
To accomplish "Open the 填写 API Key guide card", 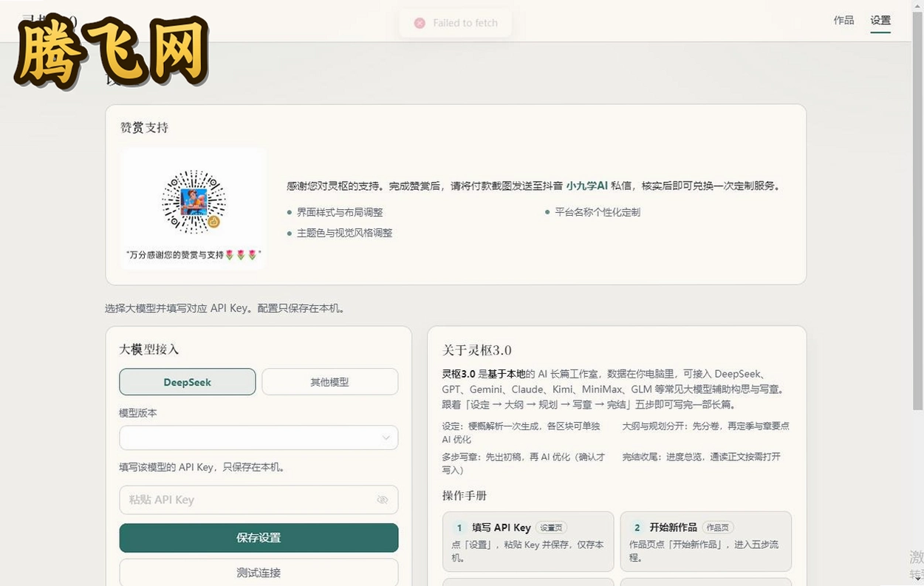I will click(528, 542).
